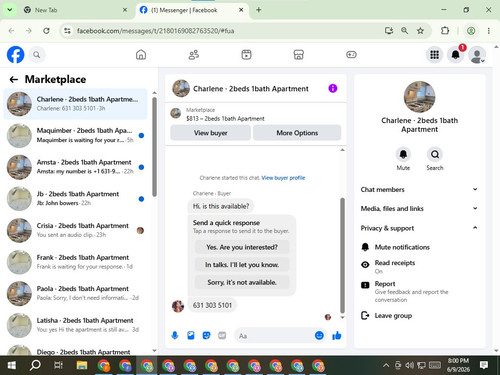
Task: Click the address bar URL
Action: (155, 31)
